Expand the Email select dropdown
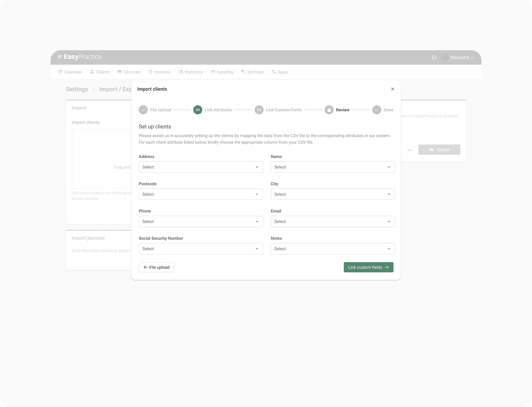This screenshot has width=532, height=407. (333, 222)
